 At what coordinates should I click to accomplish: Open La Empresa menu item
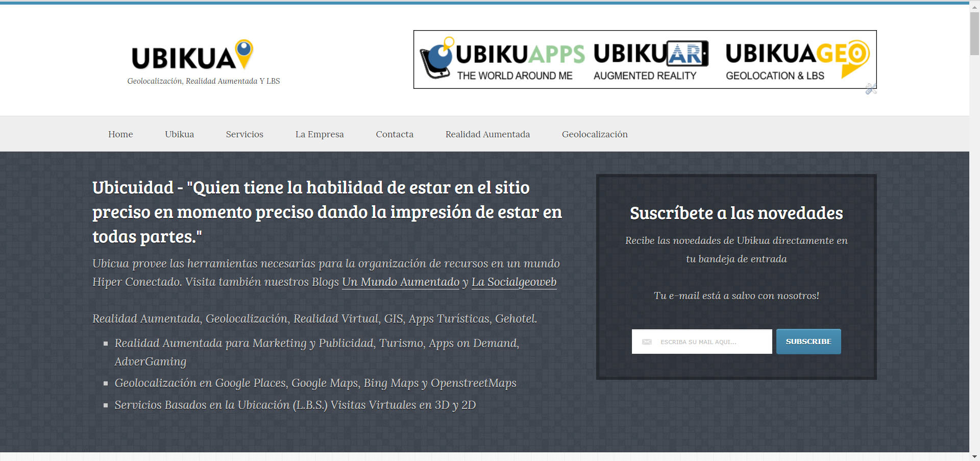pos(320,134)
